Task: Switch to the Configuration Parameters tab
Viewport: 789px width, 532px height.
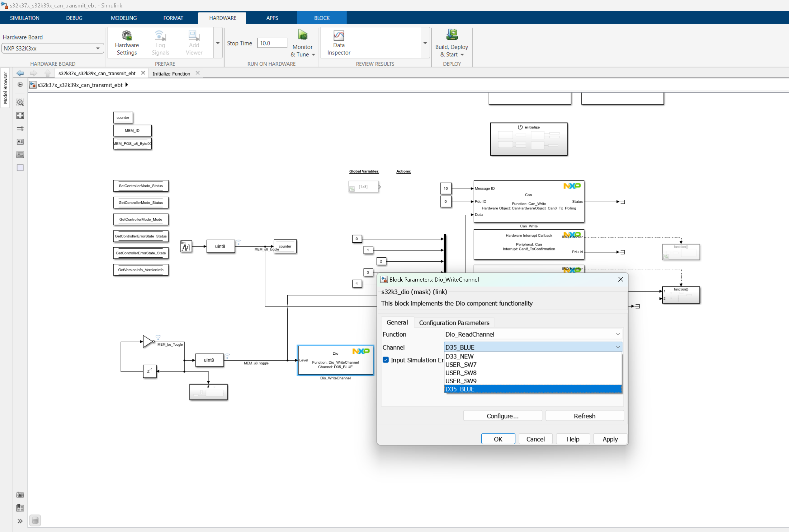Action: point(454,322)
